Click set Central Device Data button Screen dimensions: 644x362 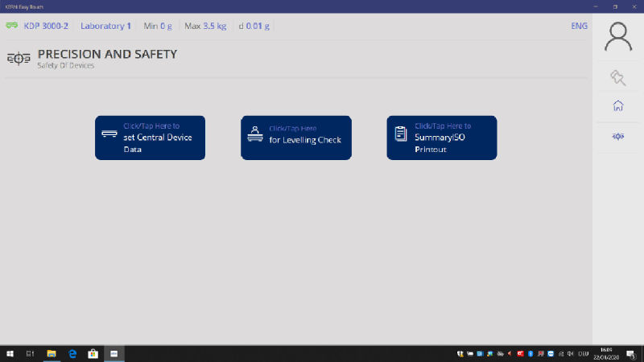tap(150, 138)
